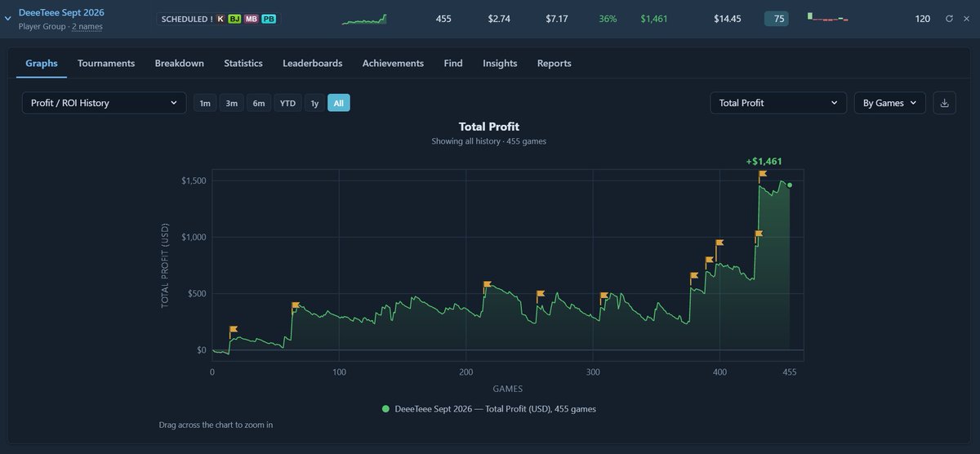Click the 36% ROI value

click(608, 19)
